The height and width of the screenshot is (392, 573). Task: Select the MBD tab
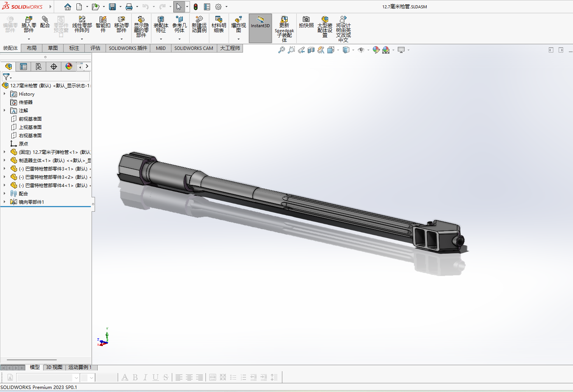click(x=161, y=48)
